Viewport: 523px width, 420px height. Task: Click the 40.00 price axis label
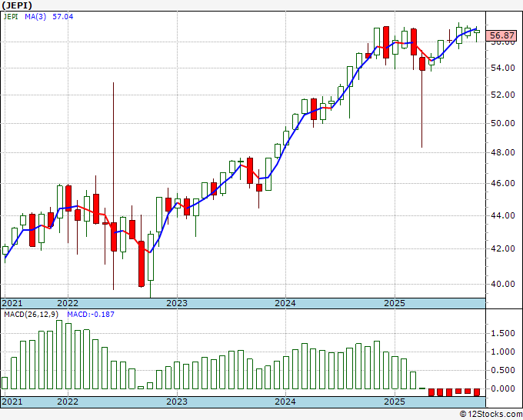[503, 284]
